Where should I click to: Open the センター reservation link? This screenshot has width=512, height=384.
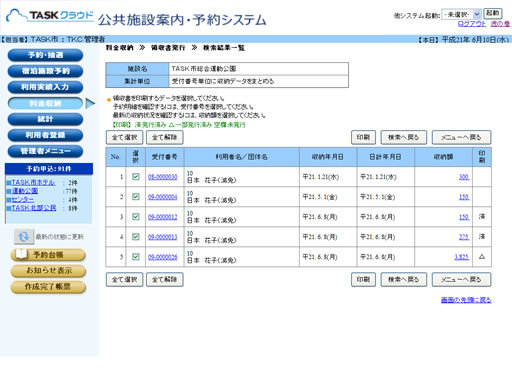click(x=23, y=199)
